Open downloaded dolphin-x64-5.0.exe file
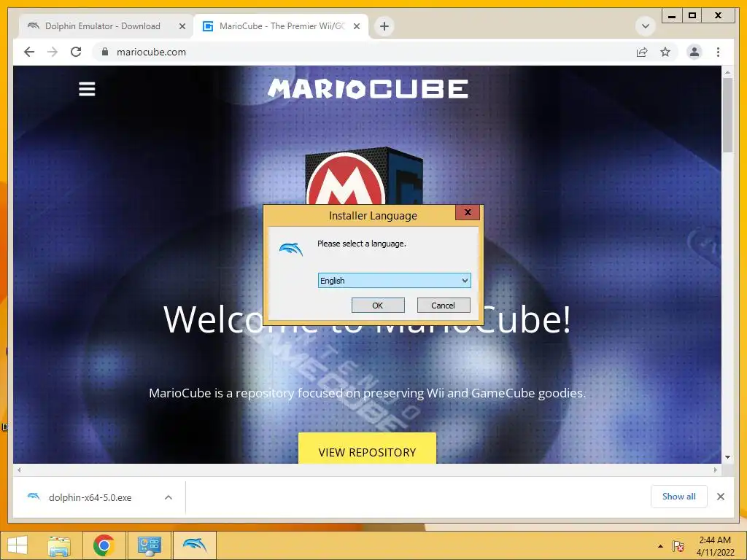 coord(90,497)
